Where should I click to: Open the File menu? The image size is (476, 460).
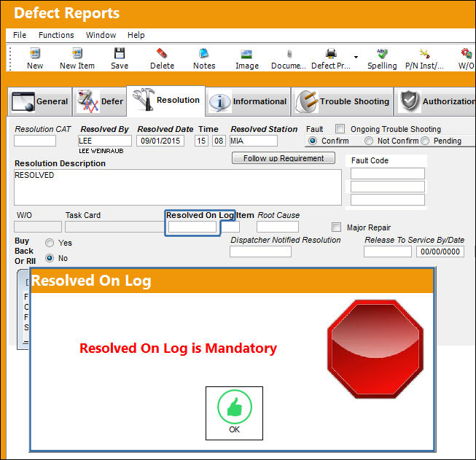[20, 35]
